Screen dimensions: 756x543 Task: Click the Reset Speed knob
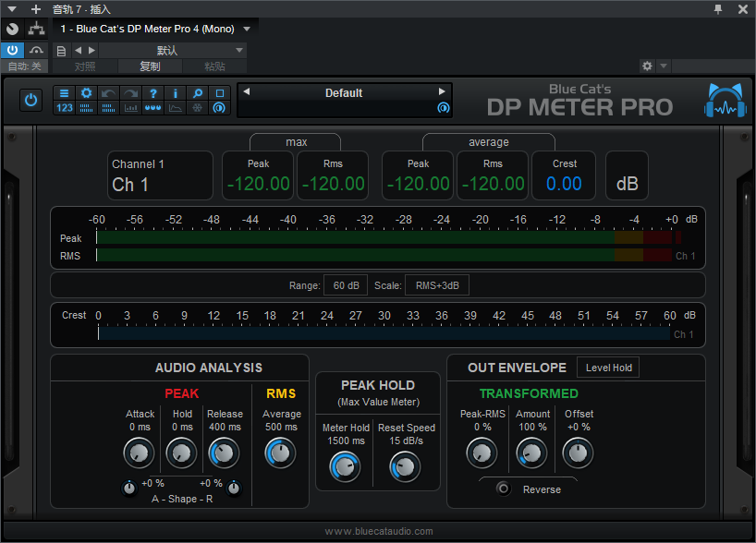(x=405, y=467)
